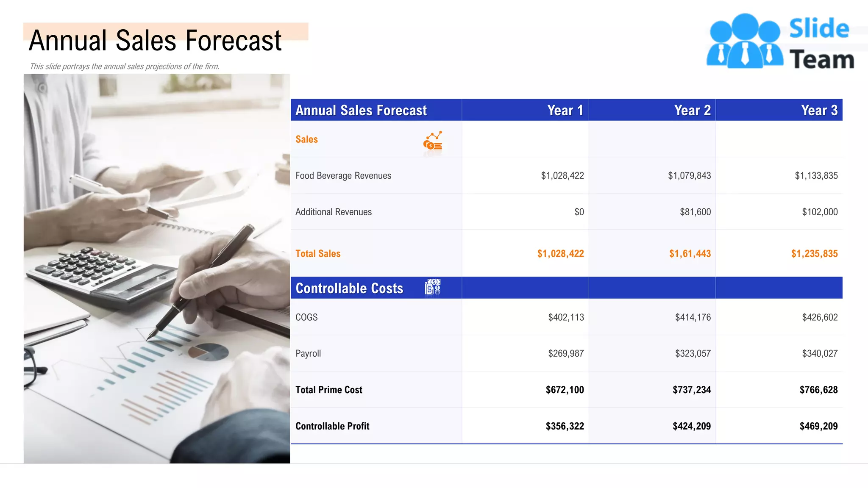Select COGS value $402,113
Image resolution: width=868 pixels, height=488 pixels.
pos(566,317)
